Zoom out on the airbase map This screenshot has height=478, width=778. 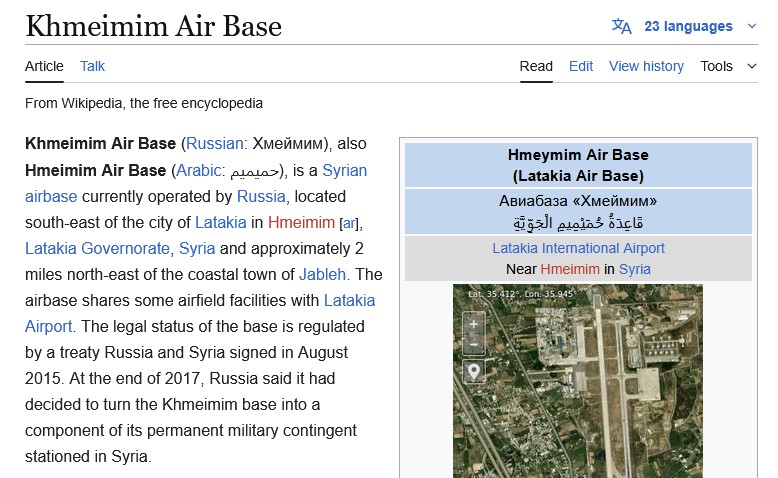tap(474, 344)
